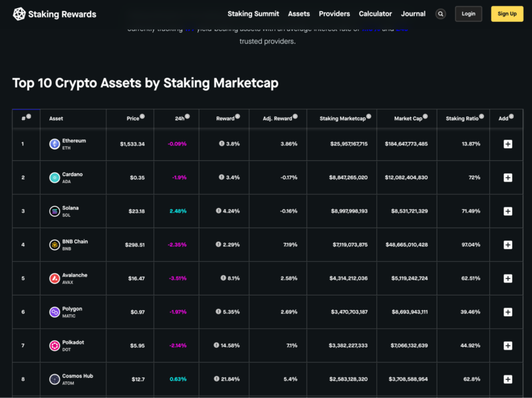Add Ethereum using its plus button

tap(508, 144)
